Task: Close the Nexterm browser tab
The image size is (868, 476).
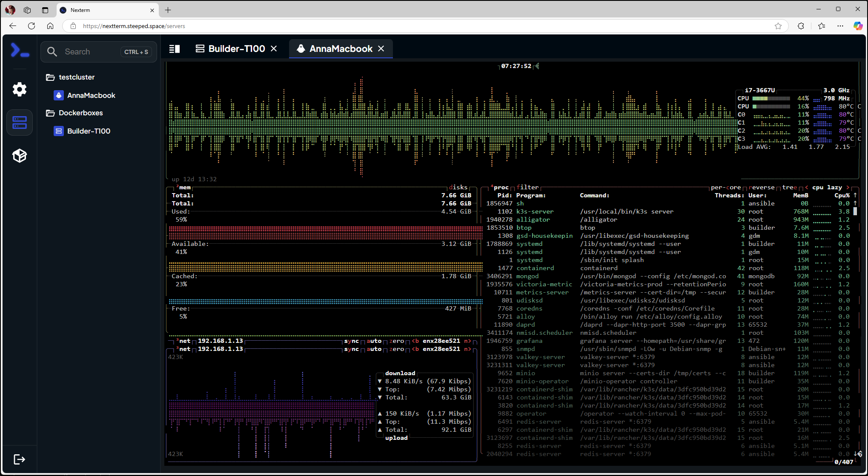Action: click(x=152, y=10)
